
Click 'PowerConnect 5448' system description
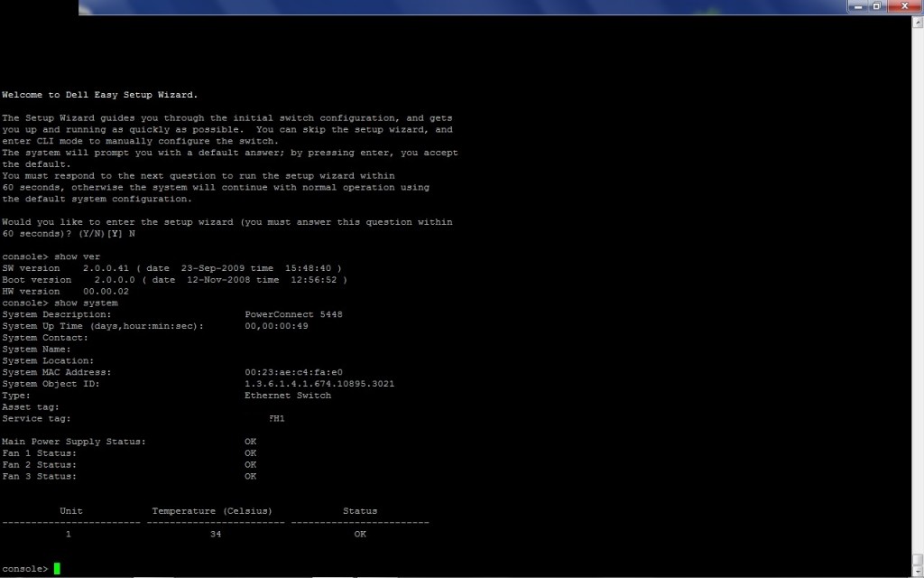point(293,314)
